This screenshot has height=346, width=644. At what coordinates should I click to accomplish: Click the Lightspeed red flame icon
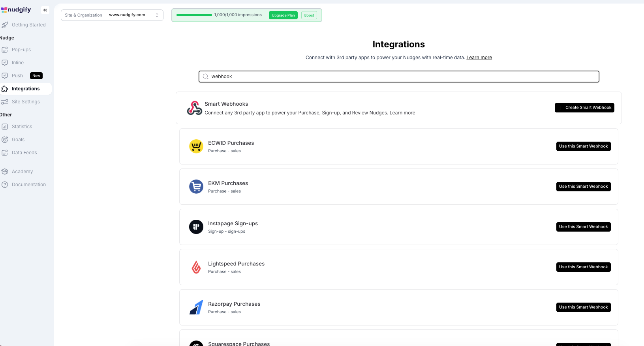click(196, 267)
